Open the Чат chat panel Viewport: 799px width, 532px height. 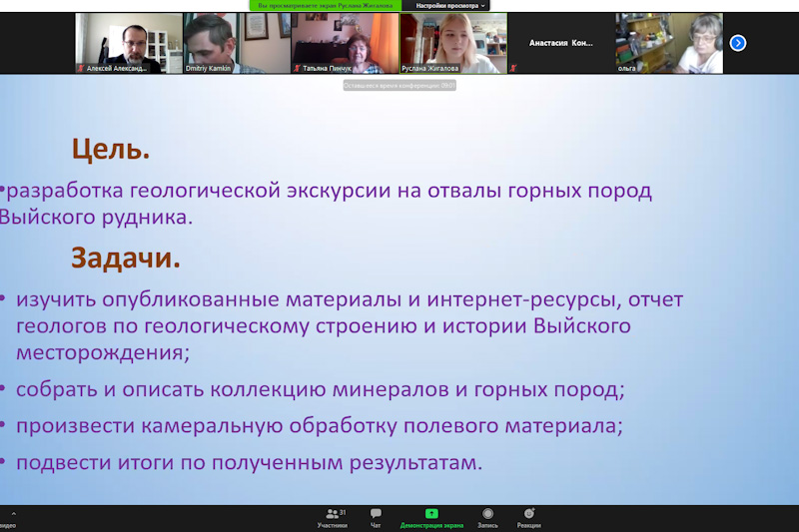click(376, 517)
